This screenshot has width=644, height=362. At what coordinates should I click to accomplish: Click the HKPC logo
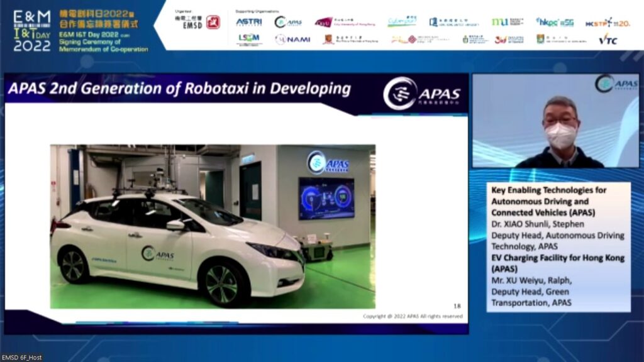pos(555,22)
